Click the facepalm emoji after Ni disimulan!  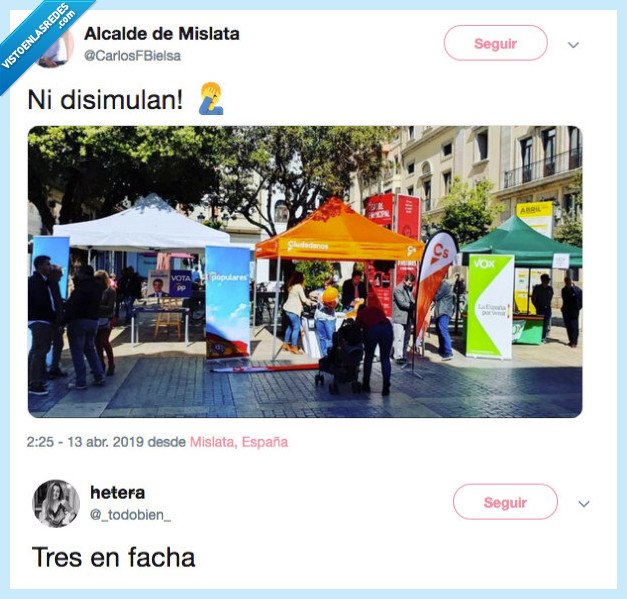(211, 99)
